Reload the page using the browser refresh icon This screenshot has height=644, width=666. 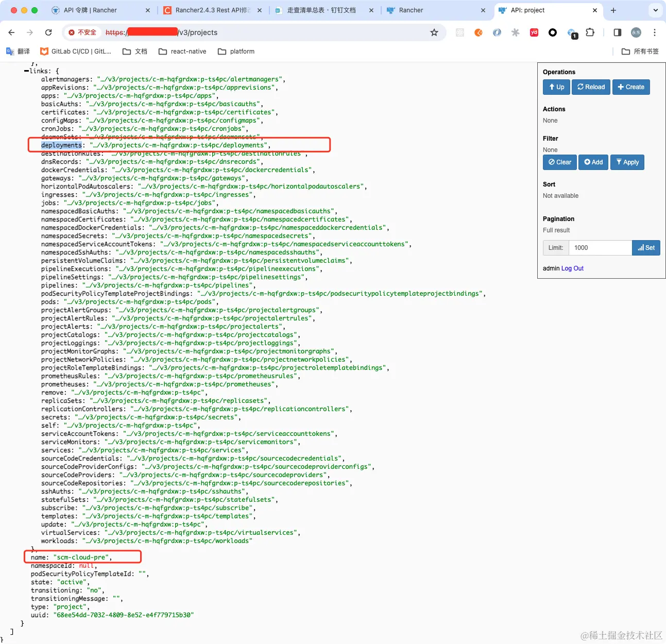48,32
